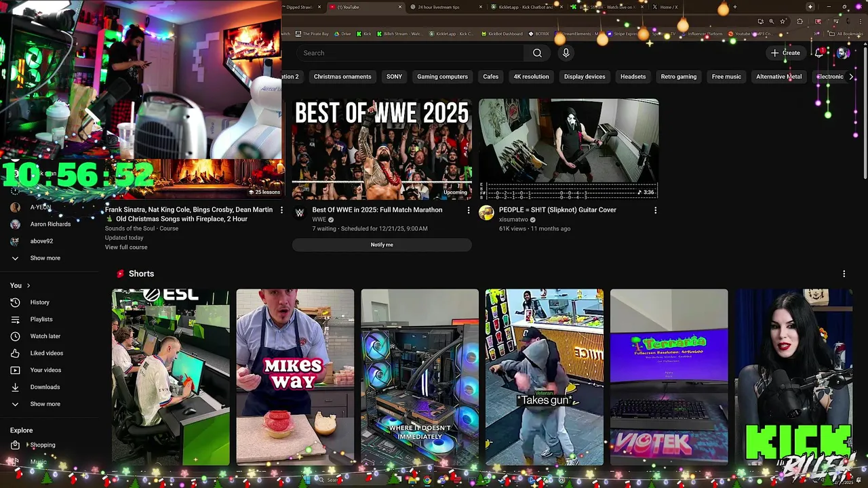Close the YouTube browser tab
868x488 pixels.
coord(401,7)
